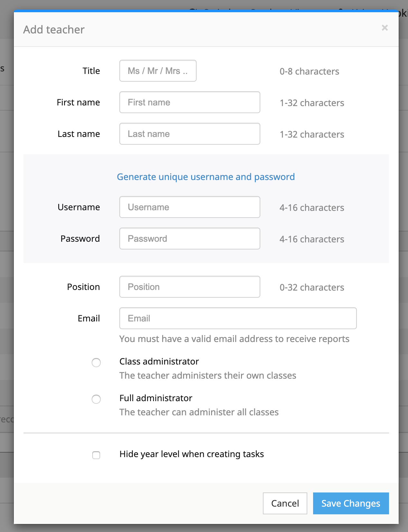Select the Class administrator radio button
The image size is (408, 532).
coord(96,363)
